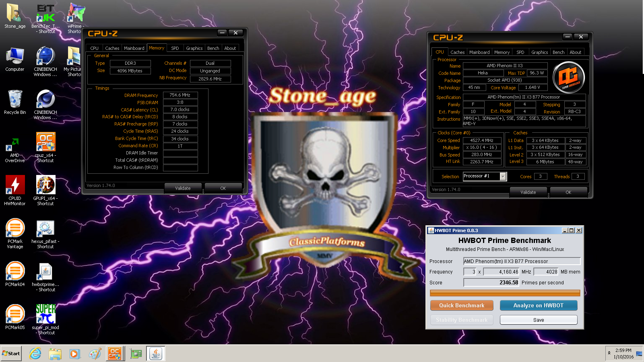Open the Computer desktop icon
The width and height of the screenshot is (644, 362).
point(15,59)
